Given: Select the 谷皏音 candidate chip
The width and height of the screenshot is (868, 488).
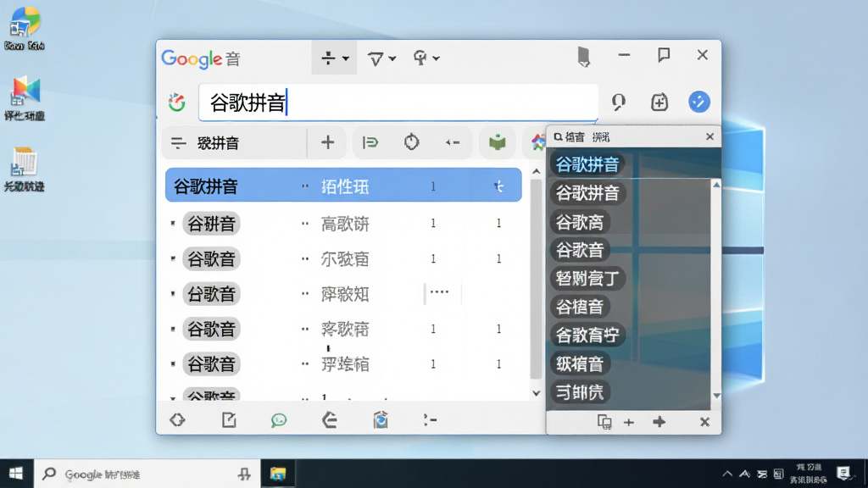Looking at the screenshot, I should pos(211,224).
